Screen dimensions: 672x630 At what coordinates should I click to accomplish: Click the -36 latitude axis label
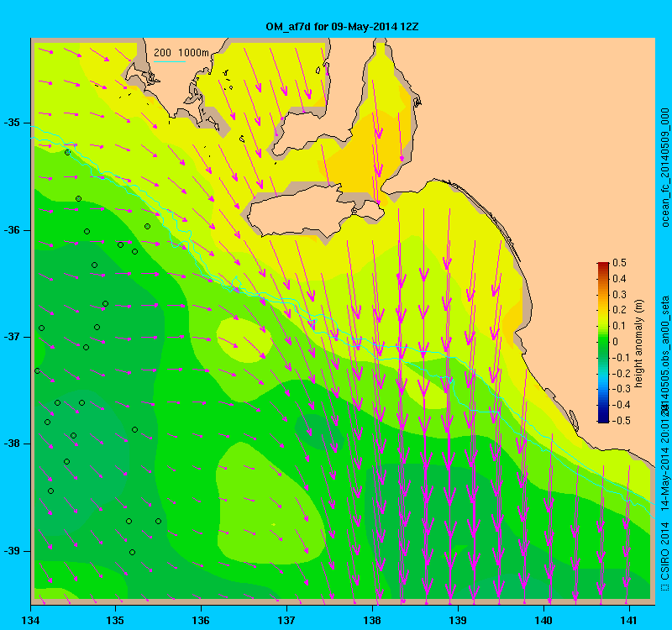[12, 230]
